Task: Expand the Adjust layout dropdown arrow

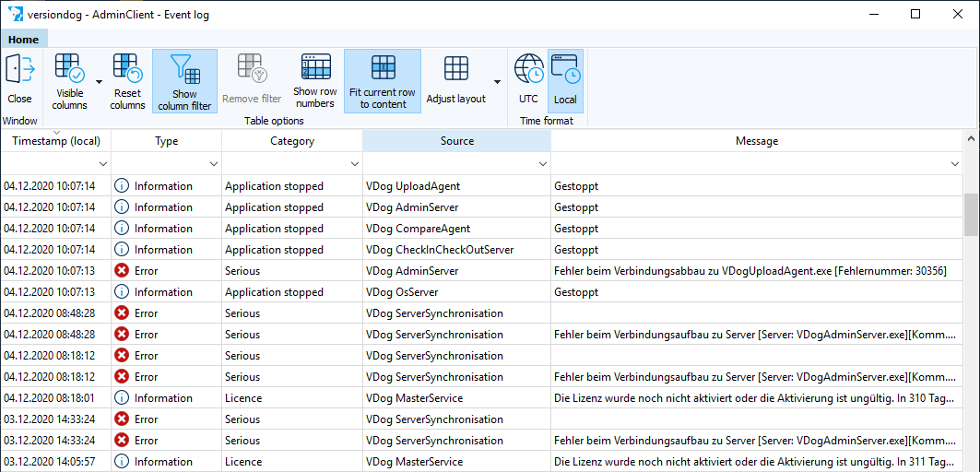Action: 497,82
